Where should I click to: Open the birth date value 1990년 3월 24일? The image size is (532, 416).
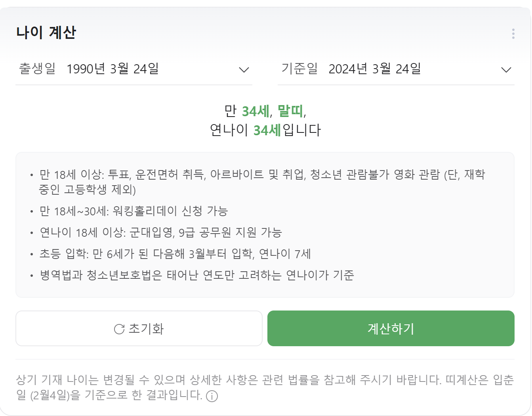coord(113,69)
